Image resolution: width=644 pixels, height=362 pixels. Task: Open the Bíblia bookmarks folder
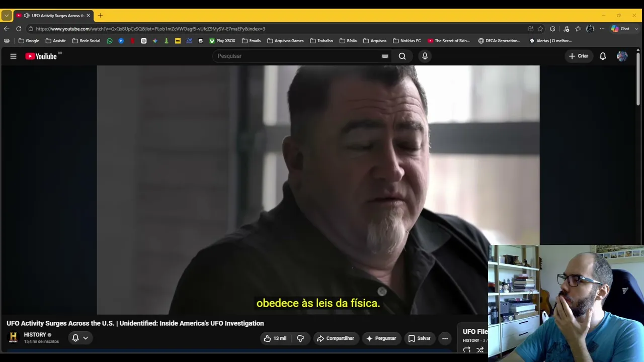point(348,41)
